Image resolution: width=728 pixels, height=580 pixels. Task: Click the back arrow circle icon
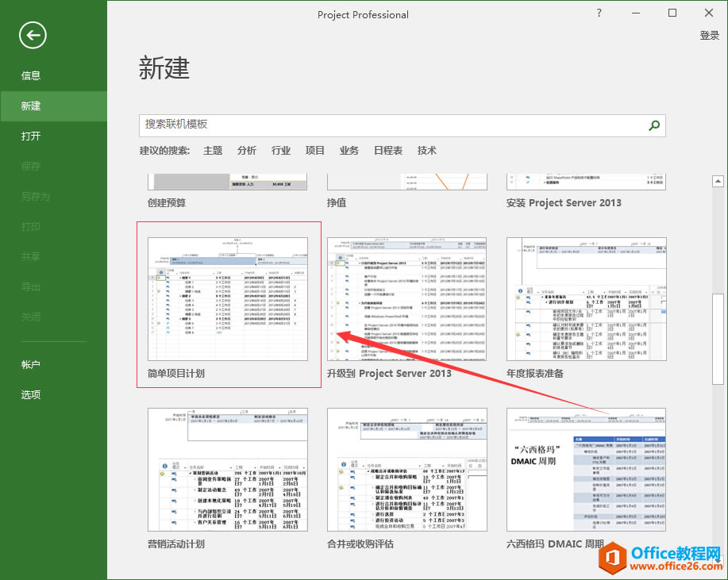pos(33,35)
